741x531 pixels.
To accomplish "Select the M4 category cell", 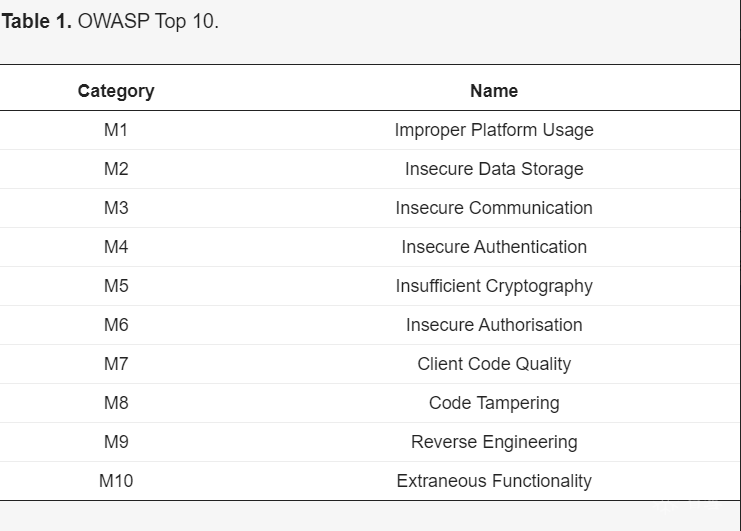I will pos(116,247).
